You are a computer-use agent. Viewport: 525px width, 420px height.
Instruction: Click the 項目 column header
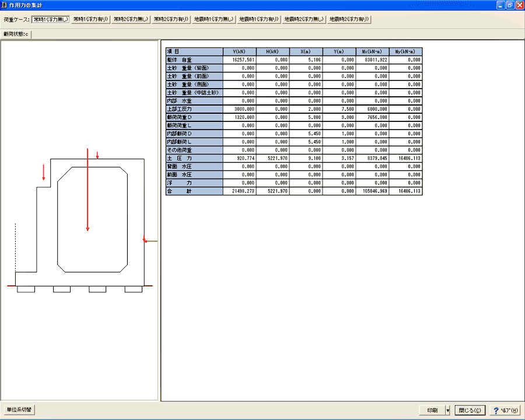click(x=194, y=51)
